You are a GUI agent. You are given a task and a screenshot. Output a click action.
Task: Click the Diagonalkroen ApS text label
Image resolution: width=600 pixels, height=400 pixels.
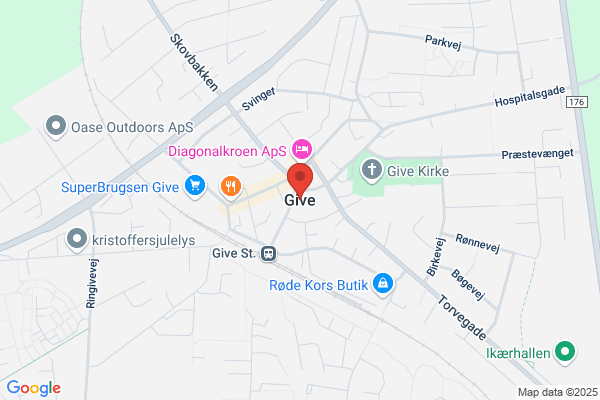(227, 151)
